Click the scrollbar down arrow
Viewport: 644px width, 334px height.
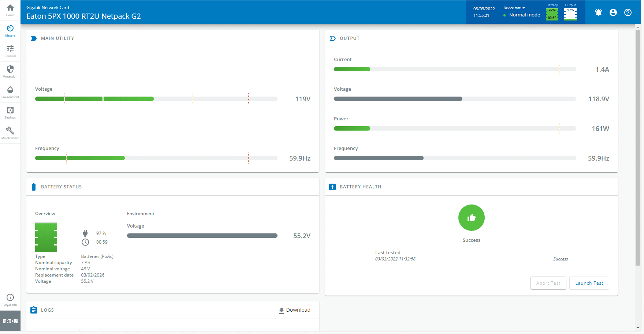[x=638, y=328]
